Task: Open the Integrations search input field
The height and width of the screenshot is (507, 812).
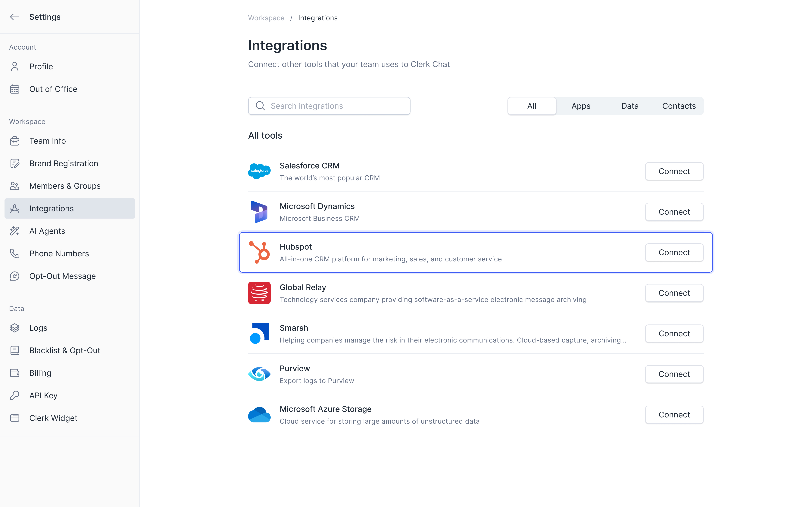Action: coord(329,106)
